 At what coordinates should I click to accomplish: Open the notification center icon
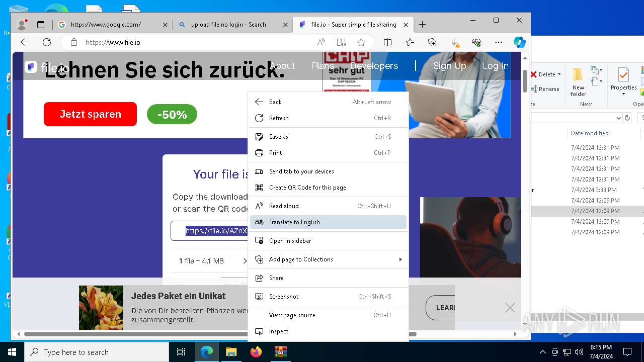pyautogui.click(x=627, y=352)
